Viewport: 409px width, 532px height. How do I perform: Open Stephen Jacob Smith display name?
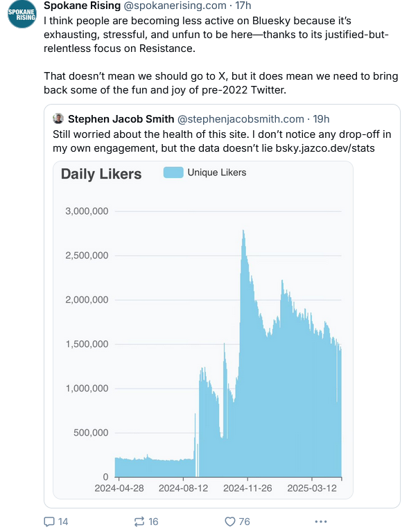[121, 119]
